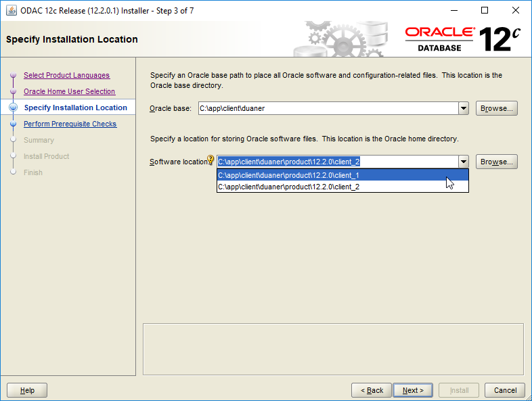Go to Select Product Languages step

(66, 75)
